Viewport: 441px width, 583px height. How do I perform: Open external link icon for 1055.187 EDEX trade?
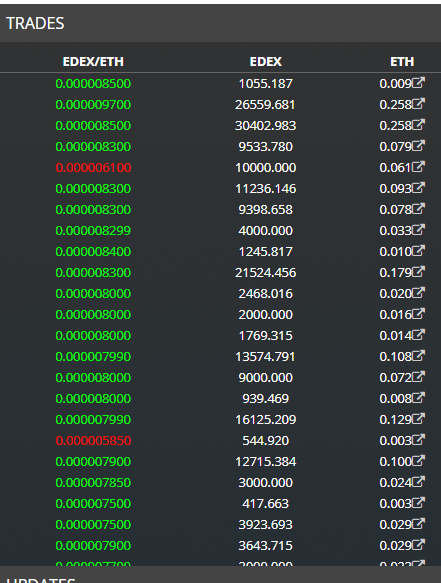[x=418, y=83]
